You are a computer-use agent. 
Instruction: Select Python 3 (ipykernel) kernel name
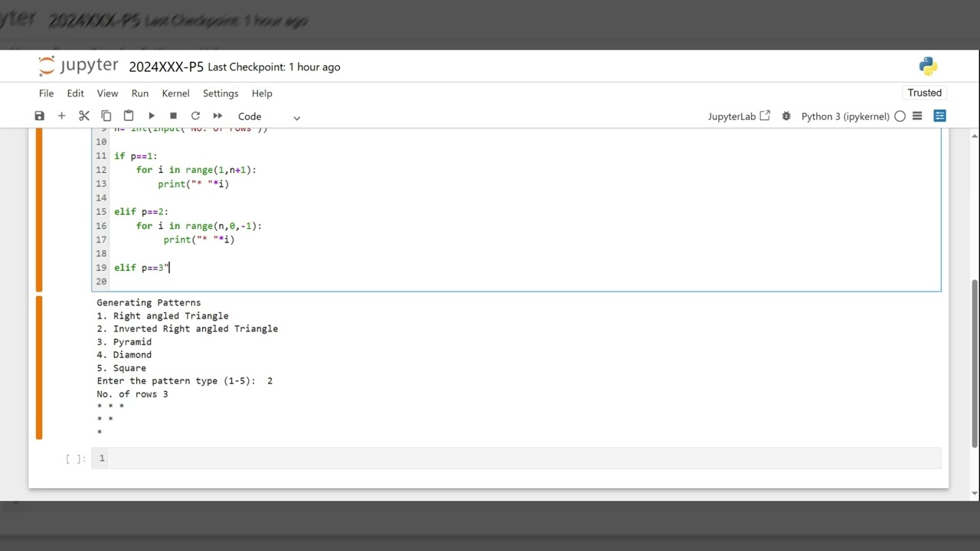[x=845, y=116]
